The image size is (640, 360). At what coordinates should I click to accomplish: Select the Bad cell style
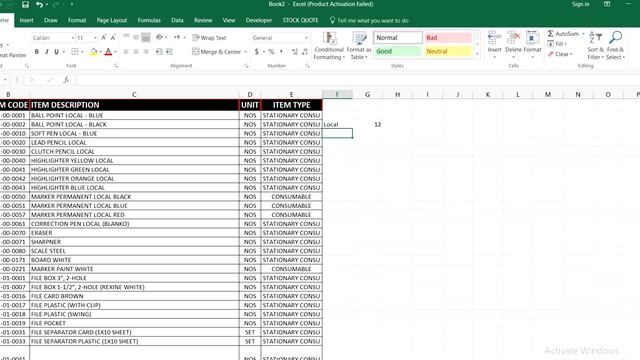point(448,38)
